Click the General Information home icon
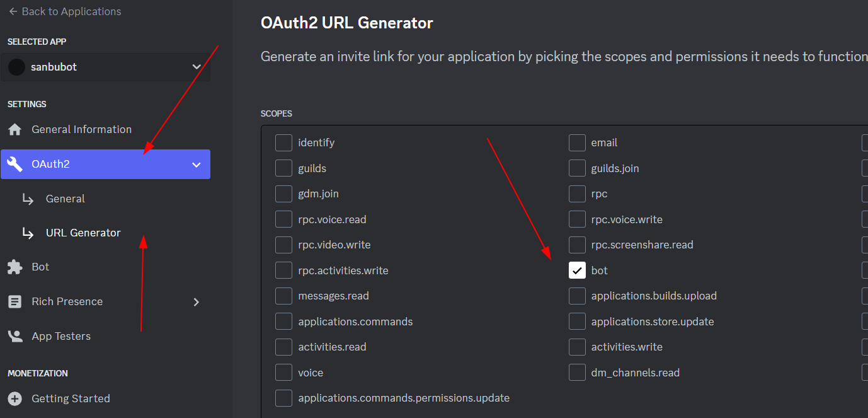The height and width of the screenshot is (418, 868). click(14, 130)
